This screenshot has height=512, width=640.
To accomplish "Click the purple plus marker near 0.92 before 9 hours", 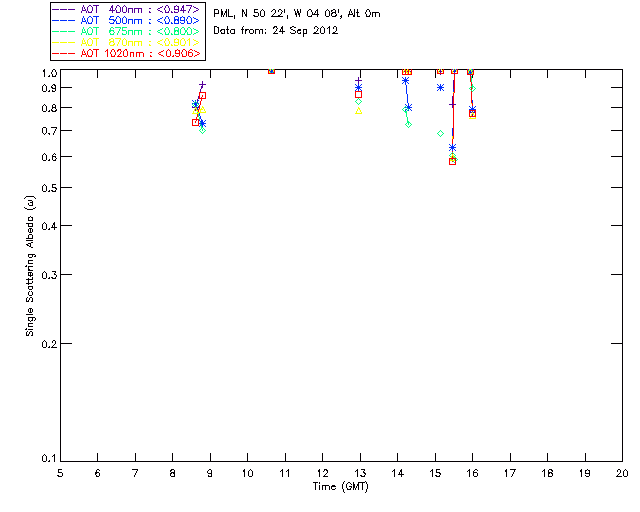I will pyautogui.click(x=202, y=85).
